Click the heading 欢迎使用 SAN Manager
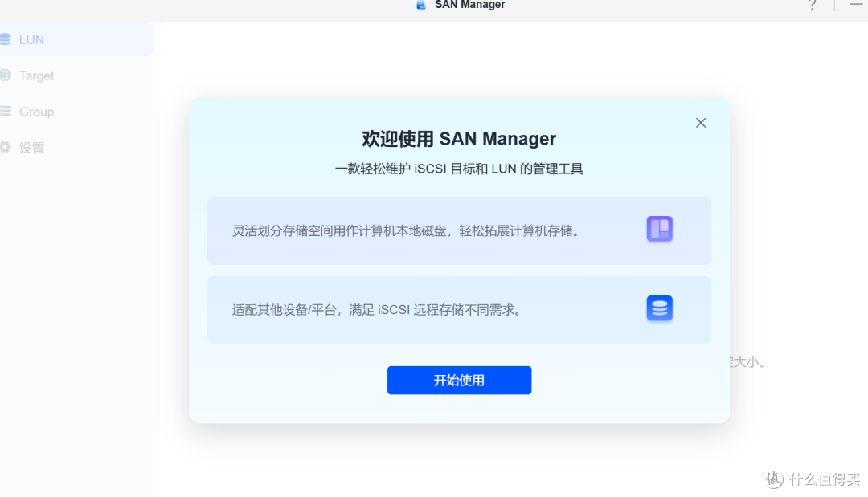868x497 pixels. [459, 139]
